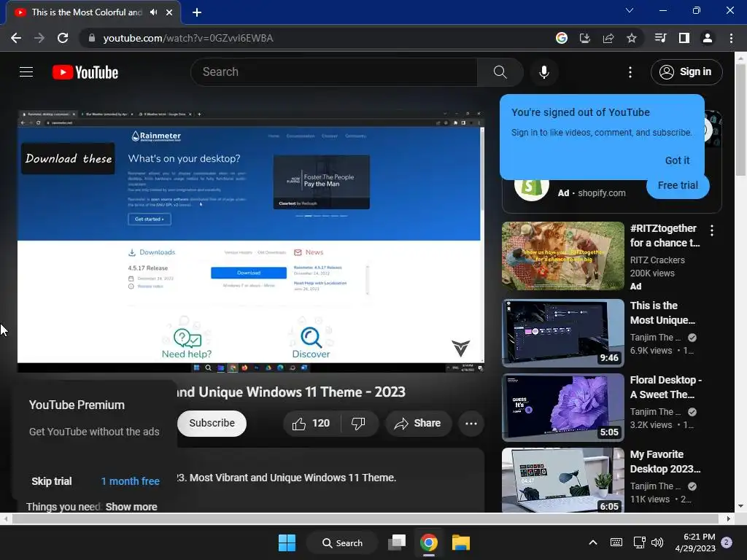The height and width of the screenshot is (560, 747).
Task: Go back in browser history
Action: point(16,38)
